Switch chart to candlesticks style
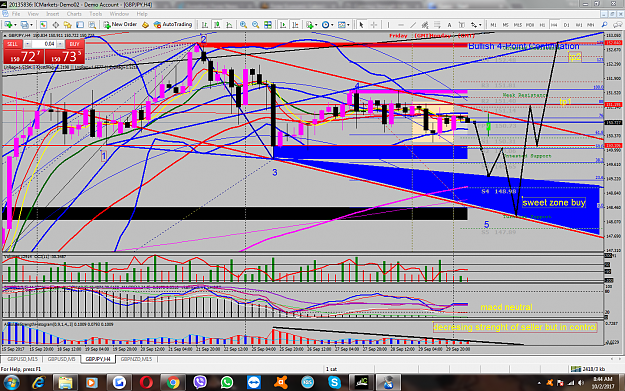The height and width of the screenshot is (391, 625). coord(217,25)
